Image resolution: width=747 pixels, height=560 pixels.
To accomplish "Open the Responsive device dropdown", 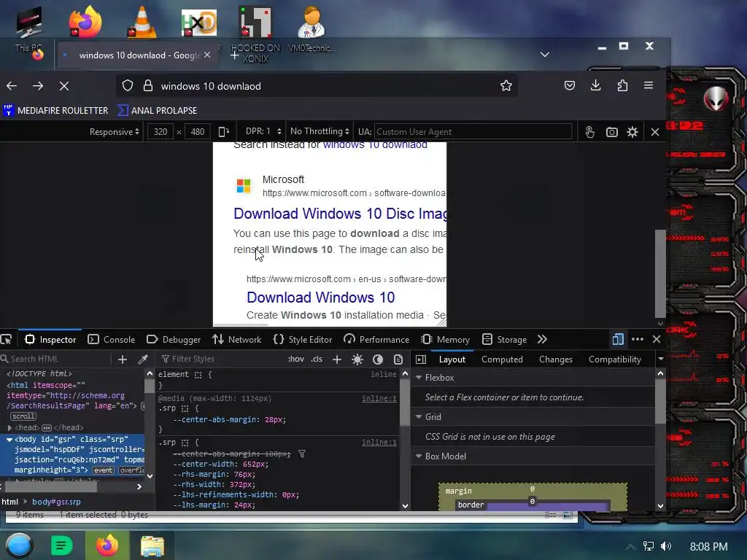I will (115, 132).
